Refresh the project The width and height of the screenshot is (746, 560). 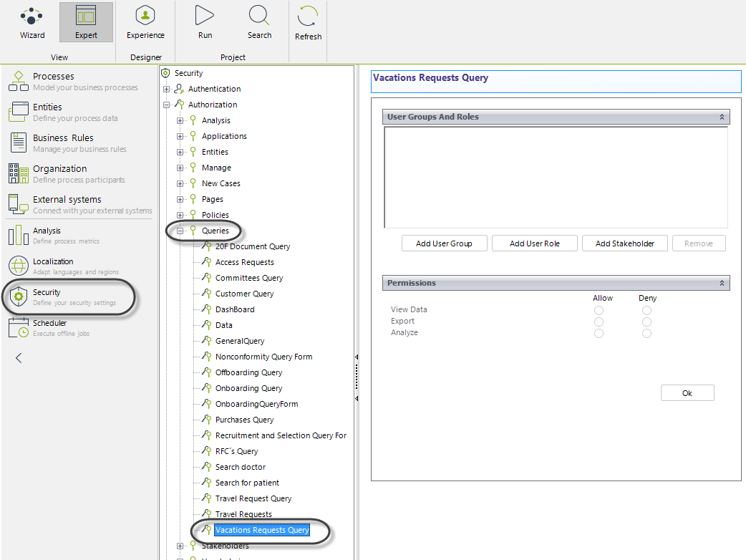[x=309, y=22]
